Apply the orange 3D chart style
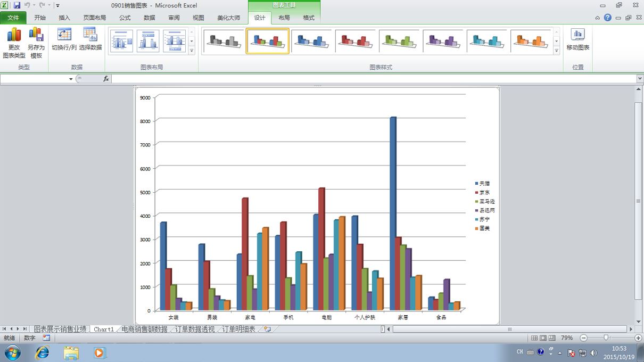Viewport: 644px width, 362px height. (530, 41)
